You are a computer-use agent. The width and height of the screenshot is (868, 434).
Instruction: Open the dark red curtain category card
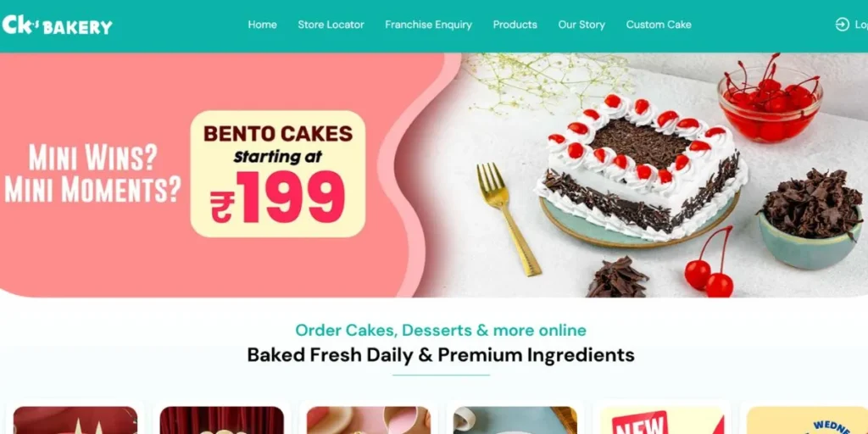[221, 420]
